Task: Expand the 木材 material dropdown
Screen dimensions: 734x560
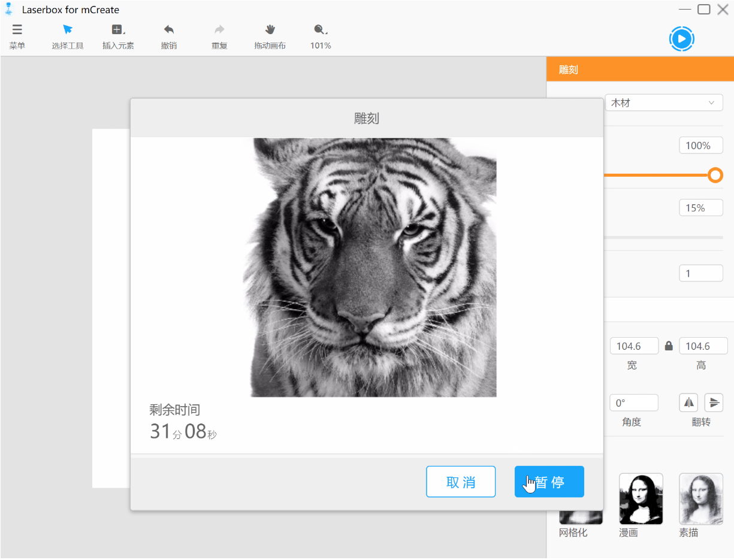Action: click(x=664, y=102)
